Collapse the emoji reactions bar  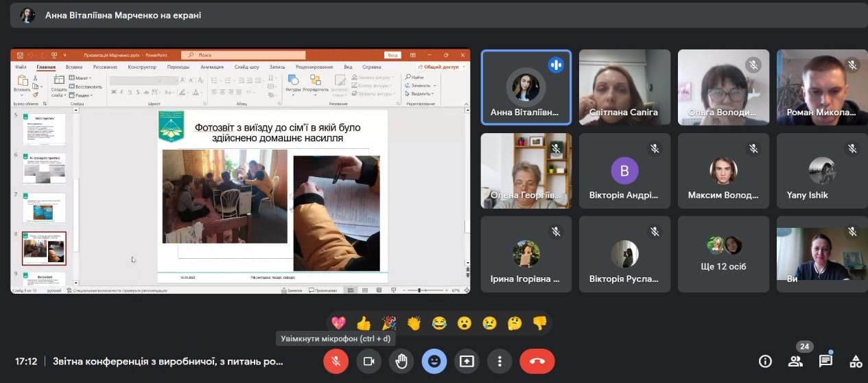pos(434,361)
